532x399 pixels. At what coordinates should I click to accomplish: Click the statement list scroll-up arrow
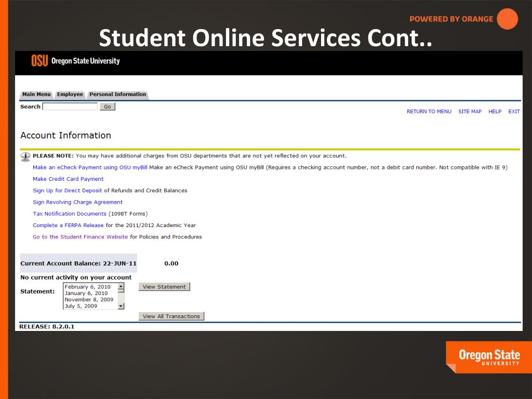click(121, 287)
